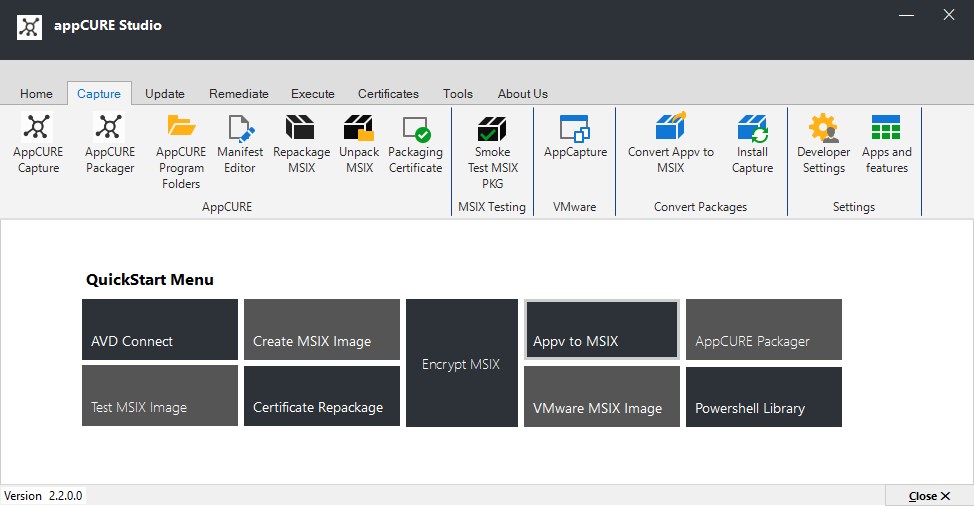Switch to the Update tab
974x506 pixels.
(x=165, y=94)
